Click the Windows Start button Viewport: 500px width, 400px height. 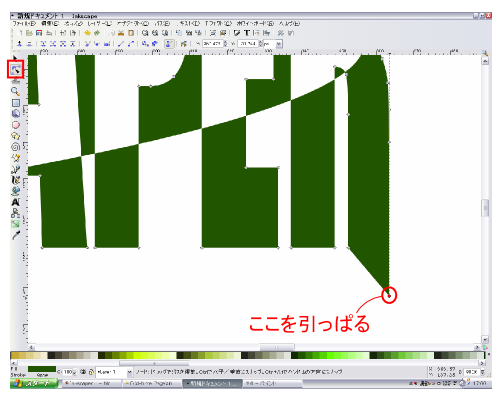(x=34, y=383)
